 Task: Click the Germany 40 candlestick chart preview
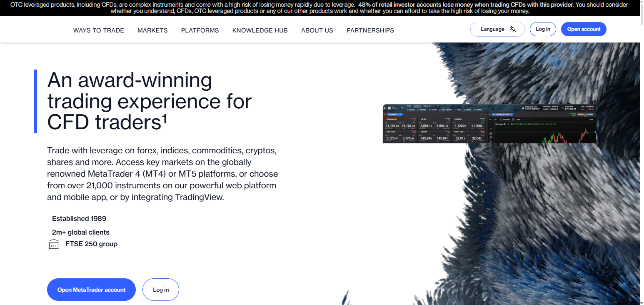544,132
